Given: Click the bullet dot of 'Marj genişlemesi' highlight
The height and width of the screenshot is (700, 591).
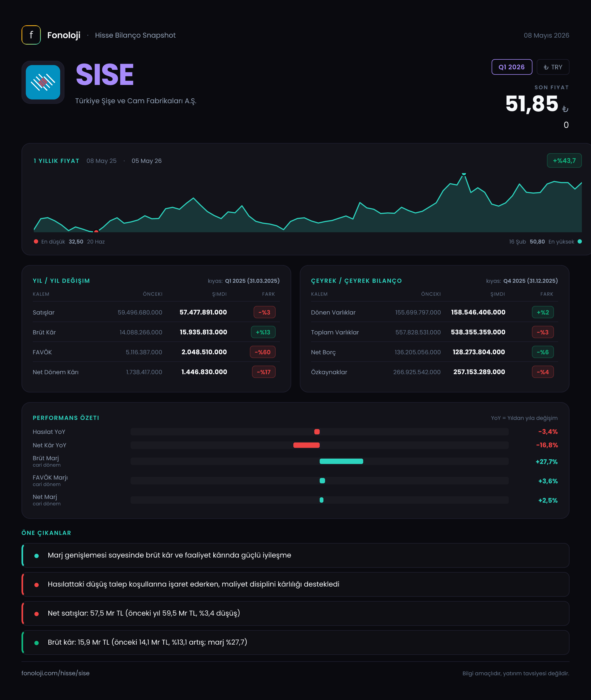Looking at the screenshot, I should coord(37,556).
